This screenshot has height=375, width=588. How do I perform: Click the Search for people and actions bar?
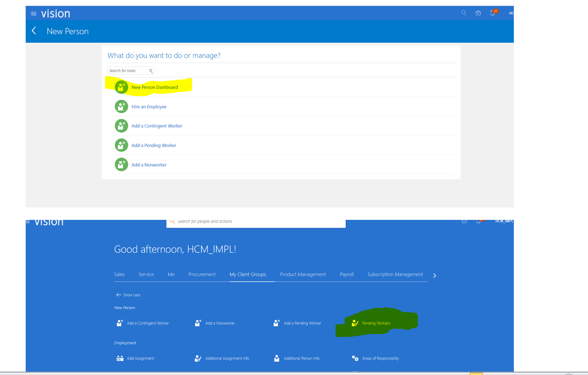coord(256,221)
